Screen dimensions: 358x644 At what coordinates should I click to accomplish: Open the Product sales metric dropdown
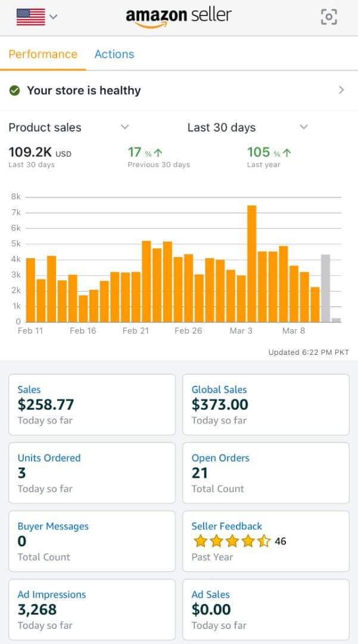(124, 127)
